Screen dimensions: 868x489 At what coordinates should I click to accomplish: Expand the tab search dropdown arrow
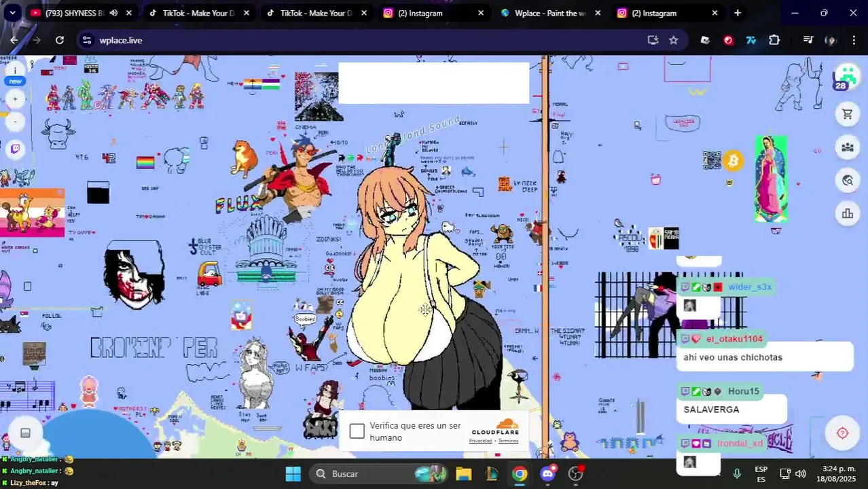point(12,13)
